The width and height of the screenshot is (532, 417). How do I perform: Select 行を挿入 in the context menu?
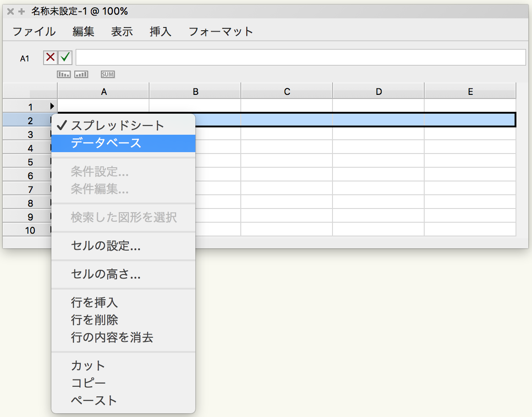tap(94, 303)
